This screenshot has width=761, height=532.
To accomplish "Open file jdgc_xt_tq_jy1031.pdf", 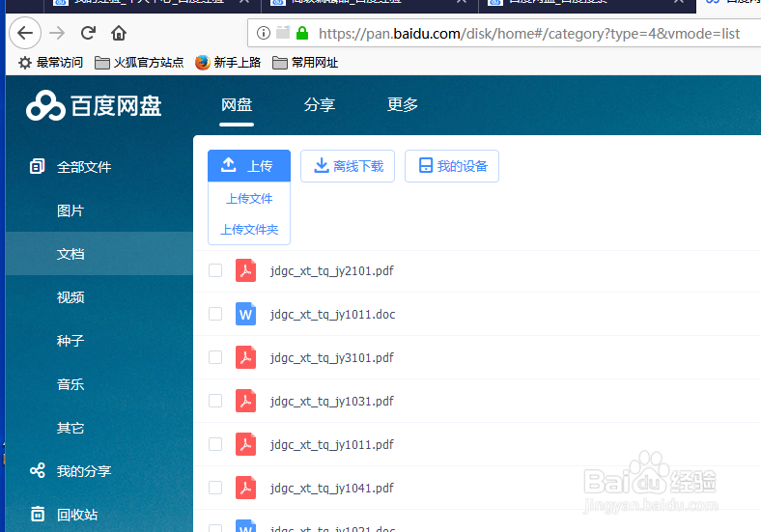I will pyautogui.click(x=332, y=402).
